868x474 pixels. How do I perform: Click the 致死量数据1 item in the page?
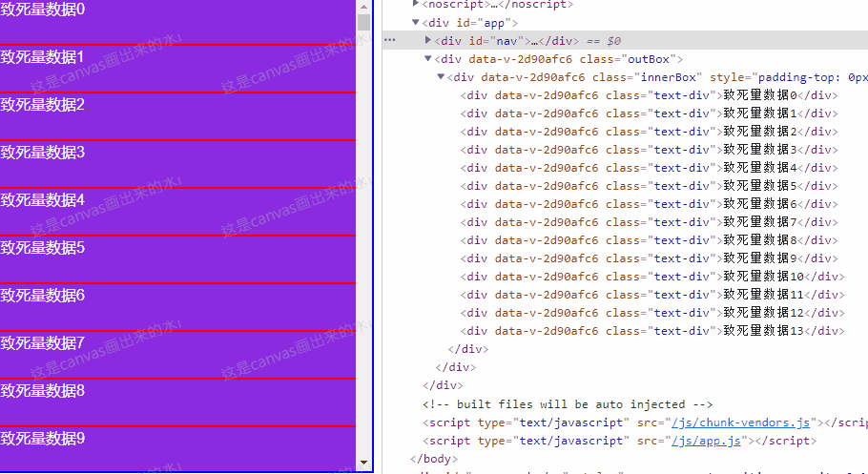(x=177, y=69)
